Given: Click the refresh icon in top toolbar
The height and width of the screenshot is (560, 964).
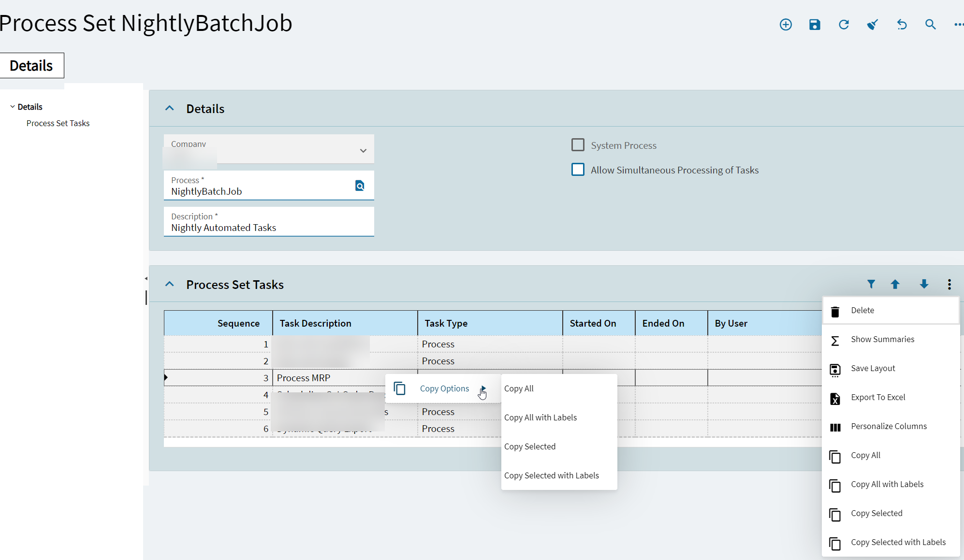Looking at the screenshot, I should [844, 25].
